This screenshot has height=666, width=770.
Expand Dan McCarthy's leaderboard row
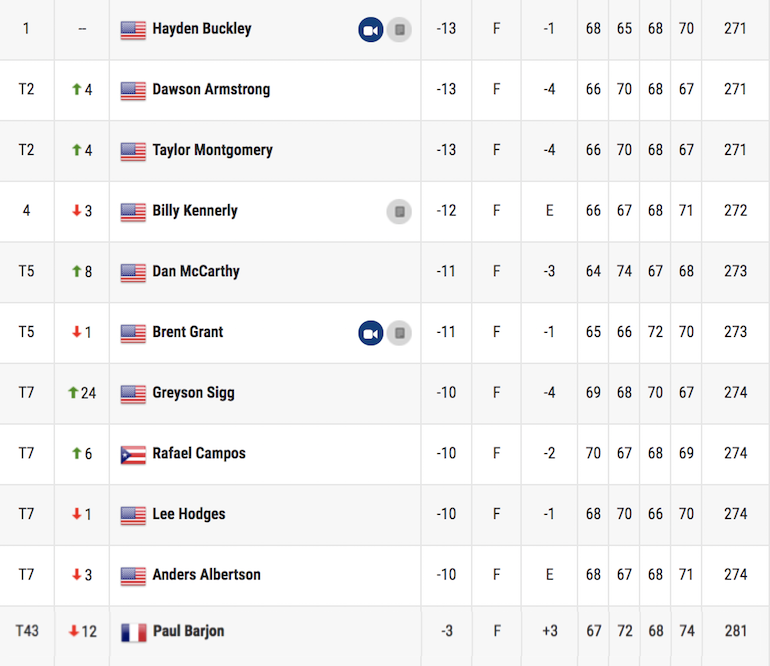point(385,272)
